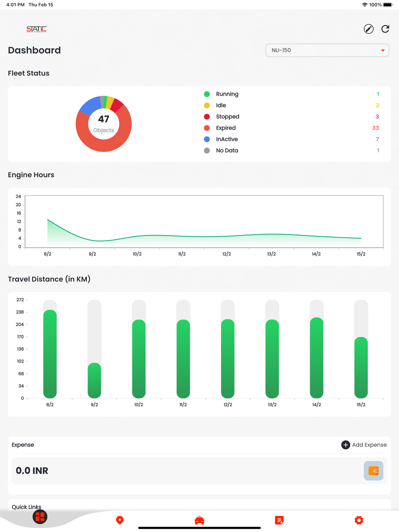Open the NLI-150 vehicle dropdown

(x=327, y=50)
